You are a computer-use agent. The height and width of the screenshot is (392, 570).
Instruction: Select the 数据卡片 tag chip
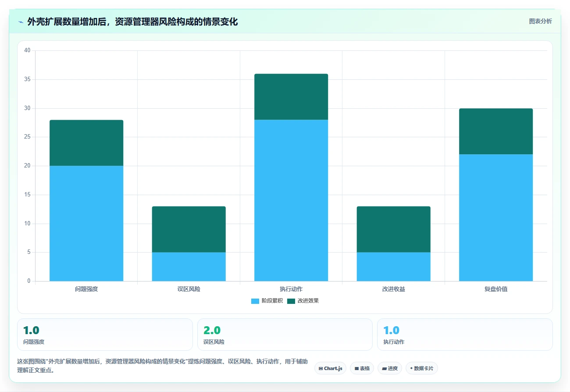click(x=421, y=368)
